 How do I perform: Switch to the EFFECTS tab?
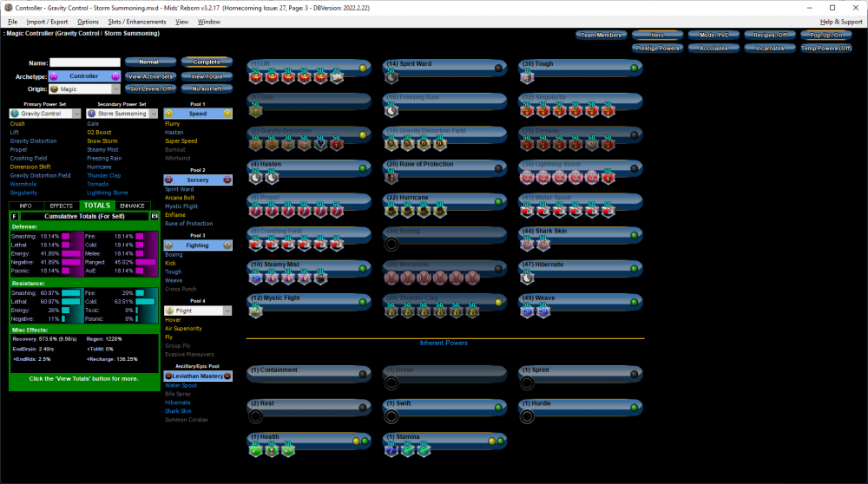point(61,206)
